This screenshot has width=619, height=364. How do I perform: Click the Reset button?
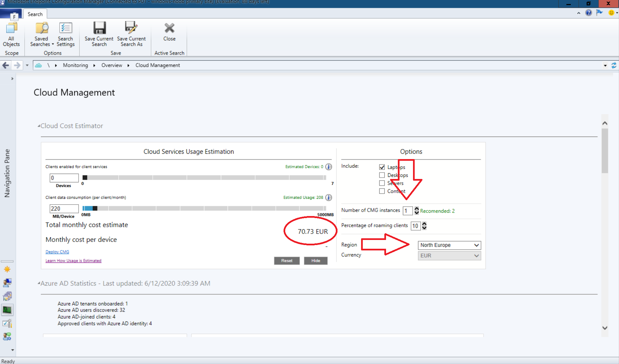[x=287, y=261]
